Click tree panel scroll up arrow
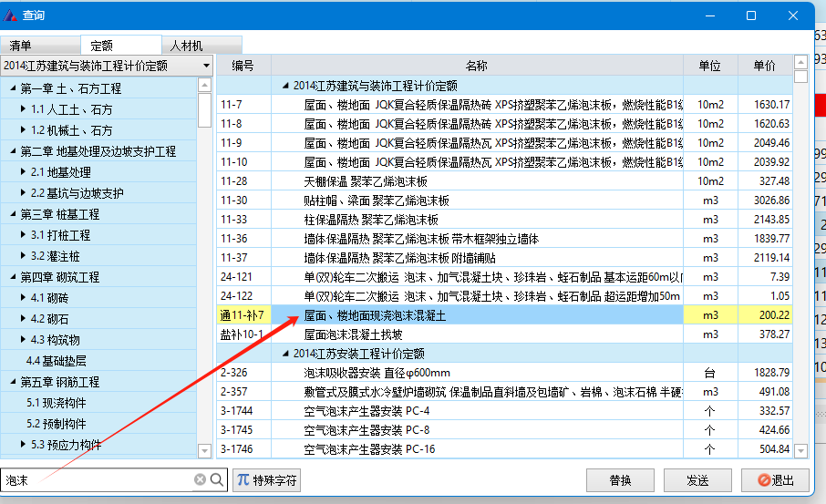This screenshot has height=504, width=826. [204, 84]
